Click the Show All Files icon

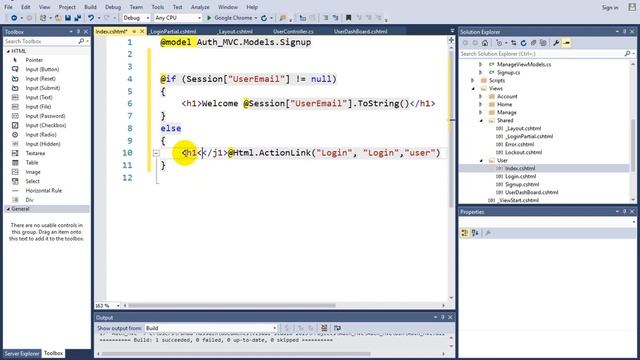(x=543, y=43)
